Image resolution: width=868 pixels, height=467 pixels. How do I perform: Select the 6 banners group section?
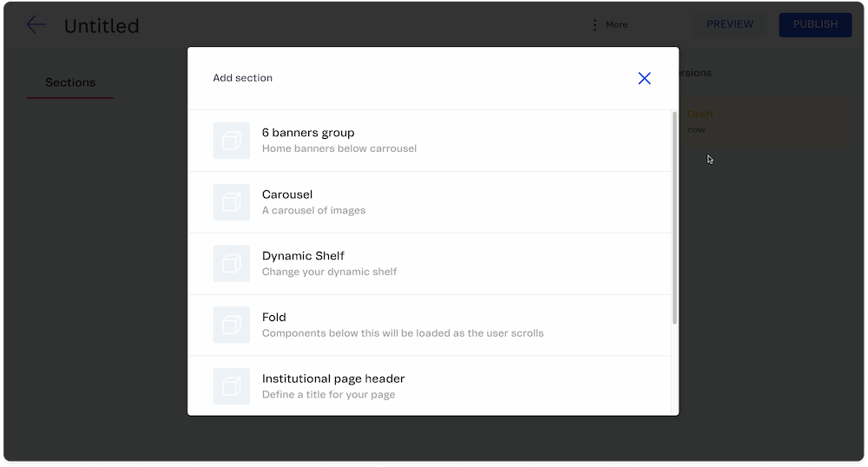(430, 141)
